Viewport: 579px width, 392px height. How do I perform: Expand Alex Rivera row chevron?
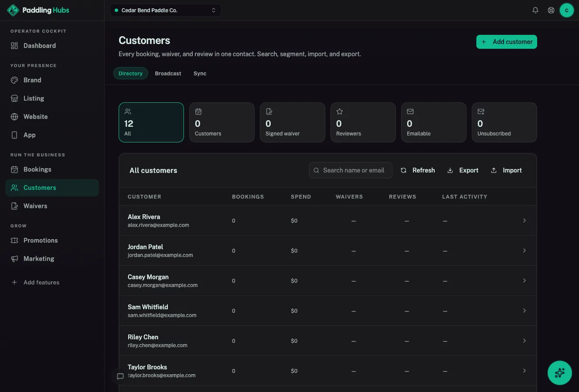click(x=524, y=220)
